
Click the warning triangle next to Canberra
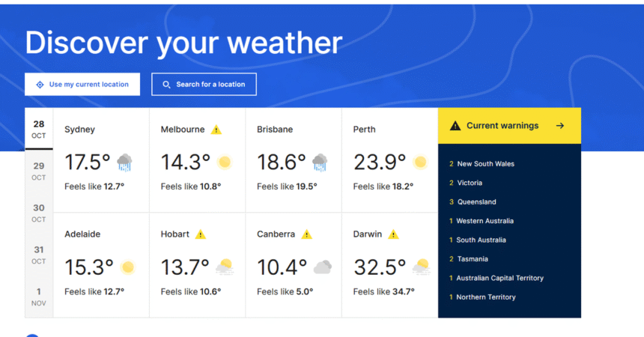(x=307, y=234)
